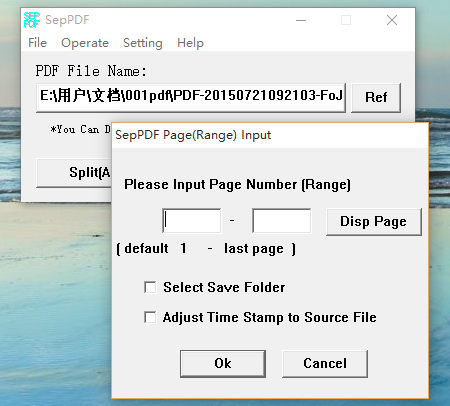Click the SepPDF main window title text
This screenshot has height=406, width=450.
coord(67,20)
